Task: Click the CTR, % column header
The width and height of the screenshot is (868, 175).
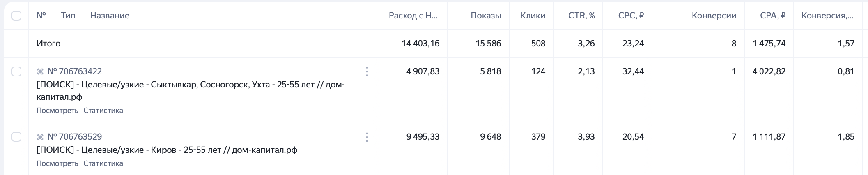Action: point(581,16)
